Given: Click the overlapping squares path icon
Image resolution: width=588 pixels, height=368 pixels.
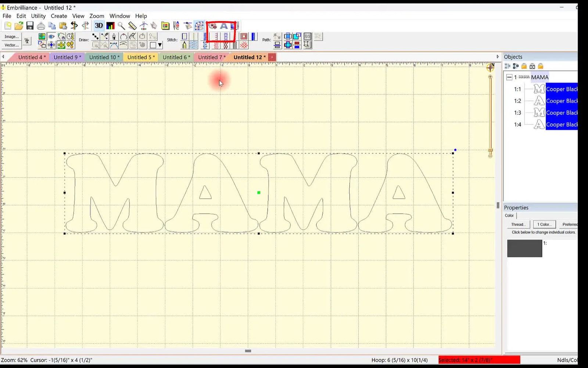Looking at the screenshot, I should (x=297, y=36).
